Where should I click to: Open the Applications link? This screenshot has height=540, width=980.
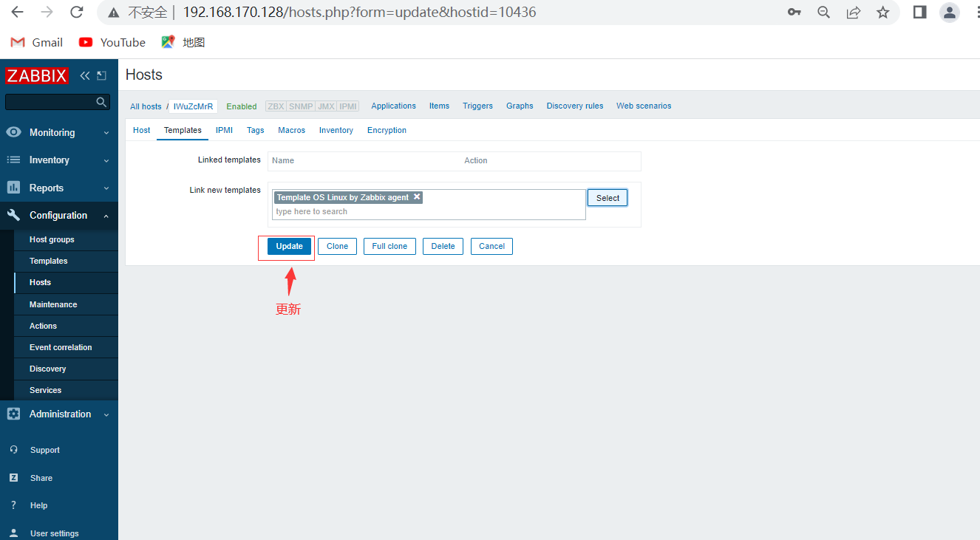point(393,106)
